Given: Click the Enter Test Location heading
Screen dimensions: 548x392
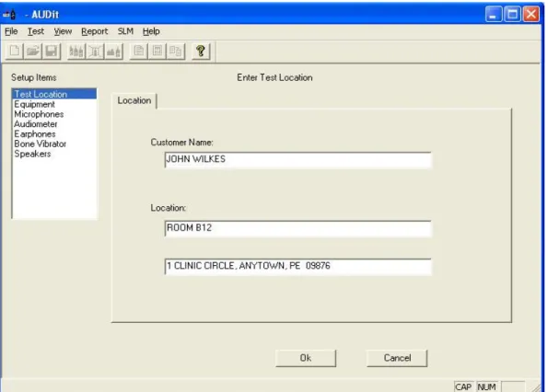Looking at the screenshot, I should pos(274,77).
